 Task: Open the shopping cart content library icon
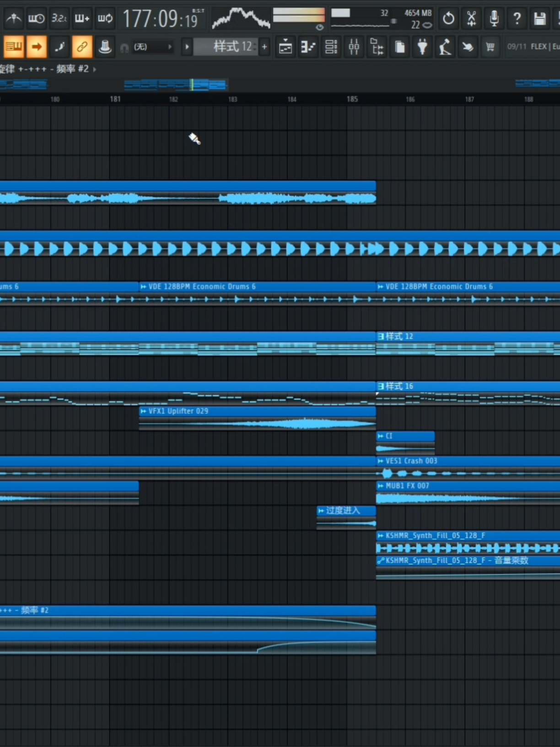tap(490, 47)
